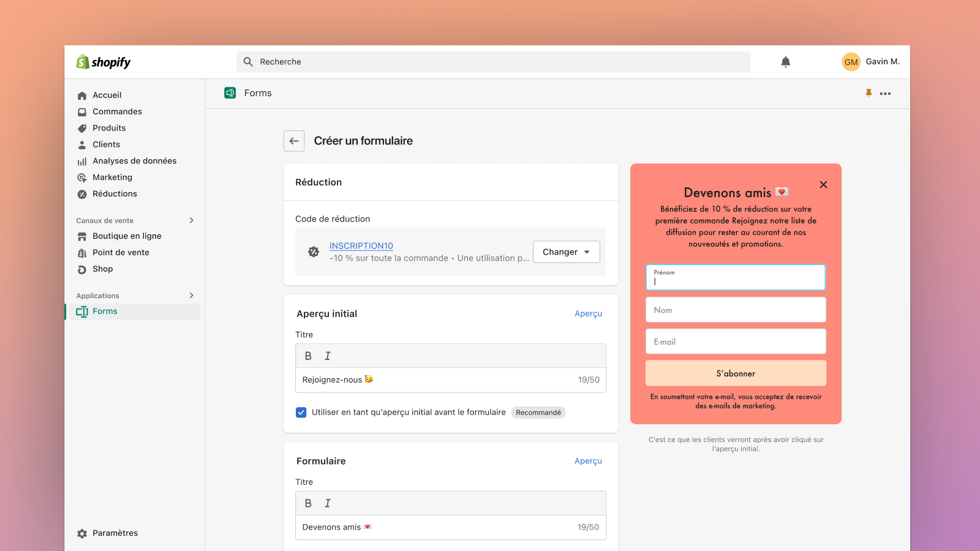Focus the Nom input field
The height and width of the screenshot is (551, 980).
(x=736, y=310)
